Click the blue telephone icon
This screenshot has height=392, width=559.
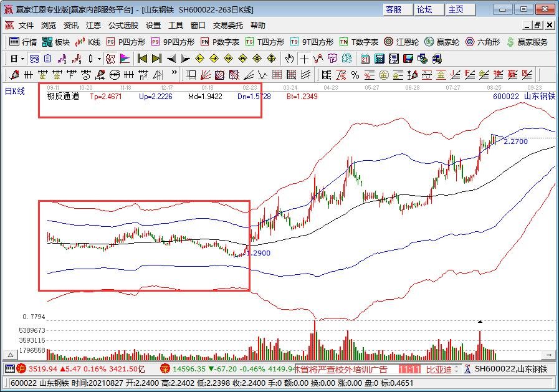[x=34, y=59]
